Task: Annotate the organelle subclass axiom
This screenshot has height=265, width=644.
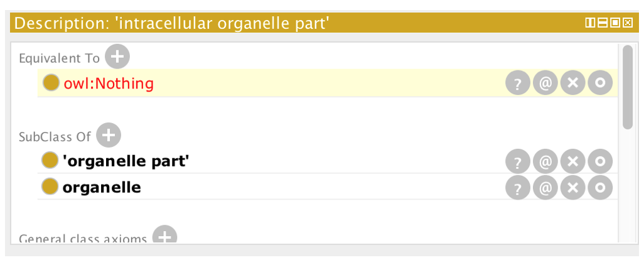Action: pyautogui.click(x=545, y=187)
